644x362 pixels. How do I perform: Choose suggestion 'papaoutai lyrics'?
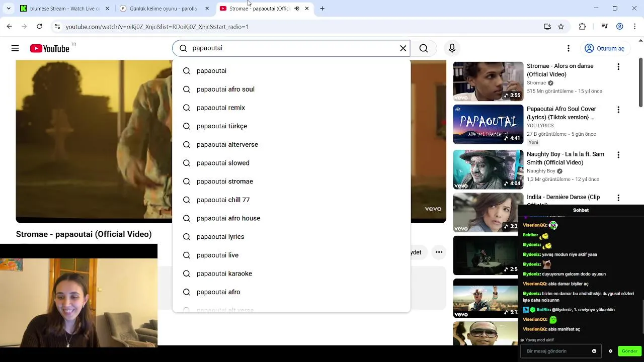[x=291, y=237]
